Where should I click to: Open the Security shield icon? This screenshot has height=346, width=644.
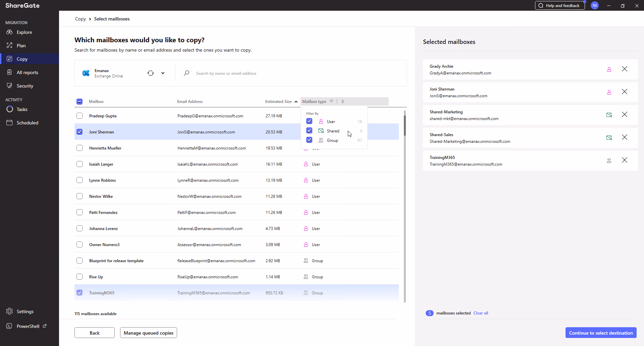coord(9,85)
